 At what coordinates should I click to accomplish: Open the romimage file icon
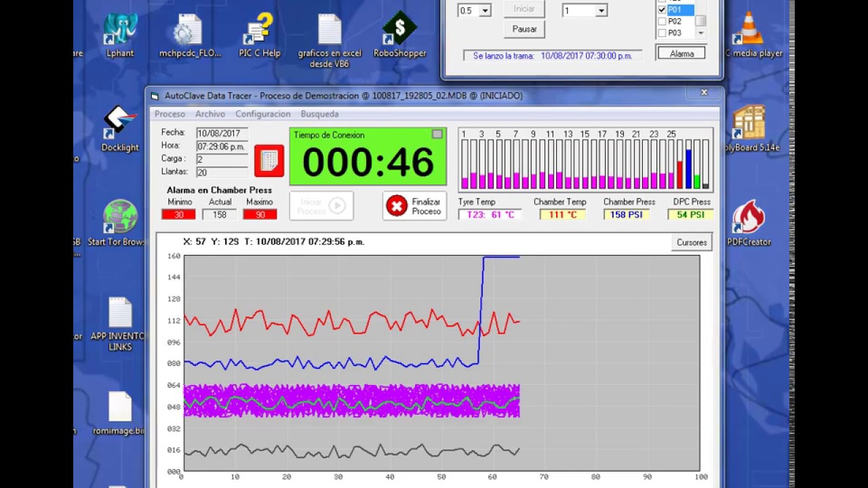[x=120, y=413]
